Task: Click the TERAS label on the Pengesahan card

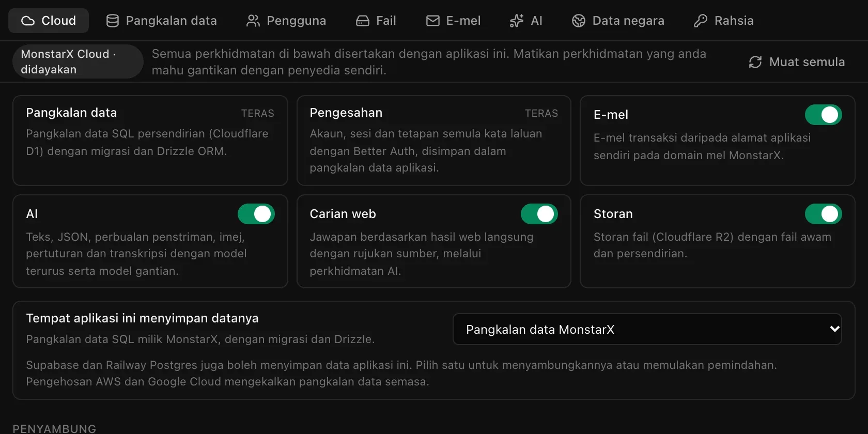Action: 541,113
